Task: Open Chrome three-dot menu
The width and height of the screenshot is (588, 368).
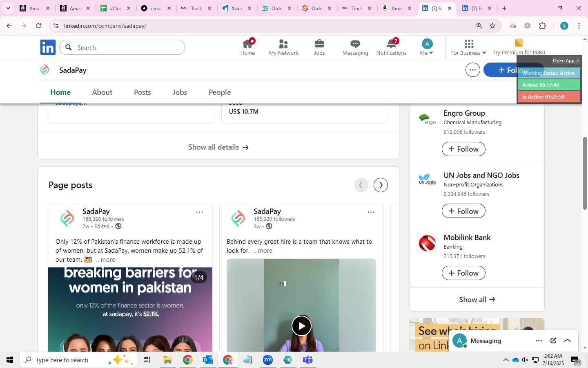Action: (x=579, y=26)
